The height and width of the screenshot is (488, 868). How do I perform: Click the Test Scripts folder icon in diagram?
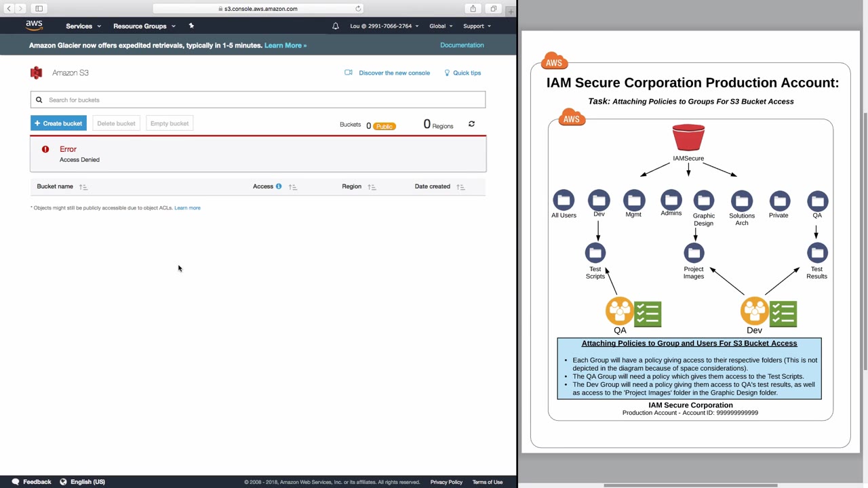(595, 253)
